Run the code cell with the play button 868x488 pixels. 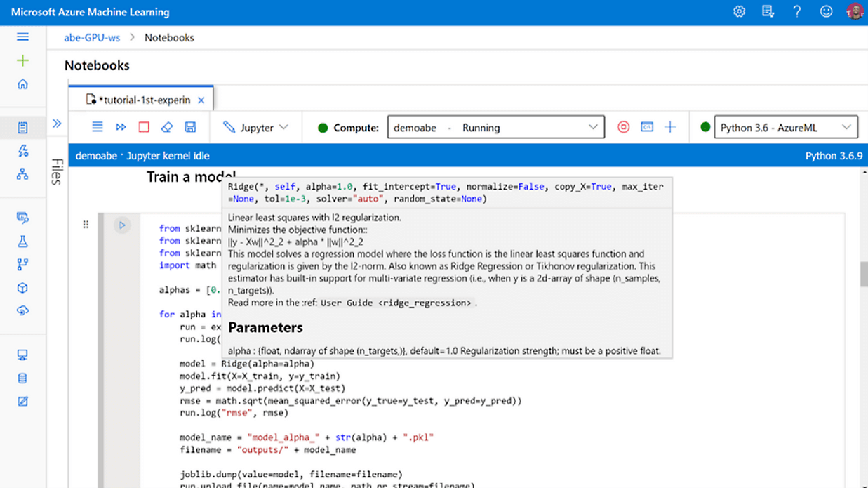122,225
